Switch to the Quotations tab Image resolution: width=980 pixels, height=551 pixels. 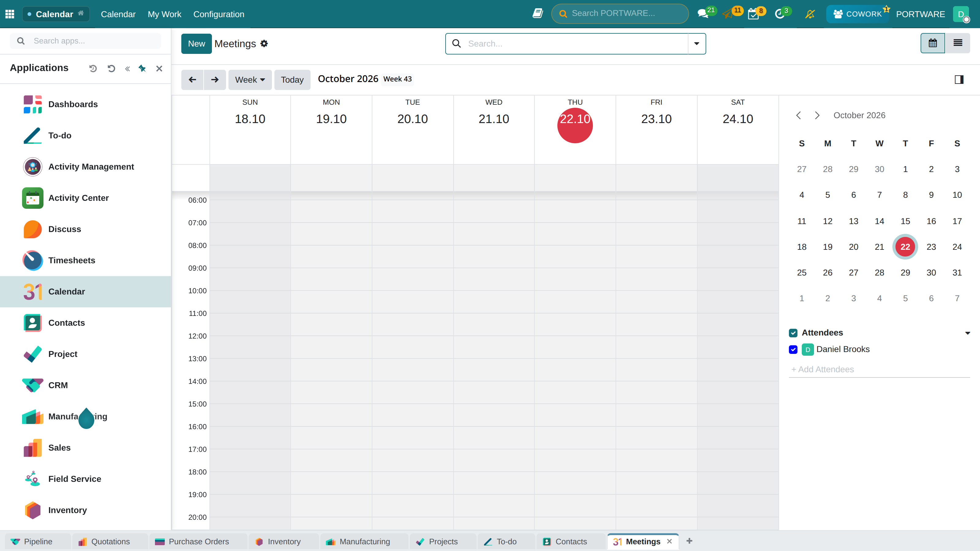(110, 542)
